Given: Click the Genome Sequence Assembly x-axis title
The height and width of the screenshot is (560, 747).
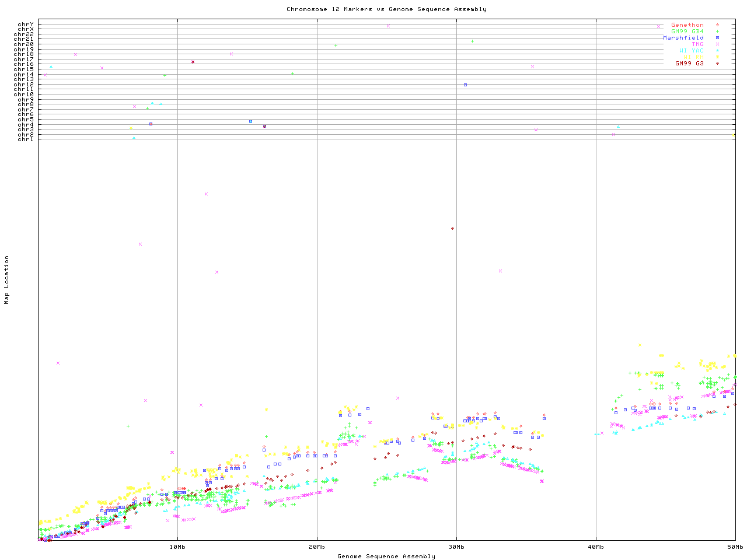Looking at the screenshot, I should pos(386,556).
